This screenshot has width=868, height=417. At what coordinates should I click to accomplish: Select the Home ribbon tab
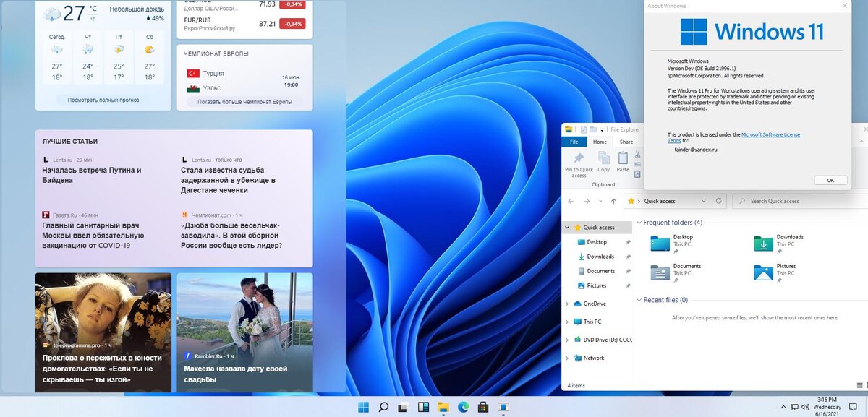click(600, 142)
